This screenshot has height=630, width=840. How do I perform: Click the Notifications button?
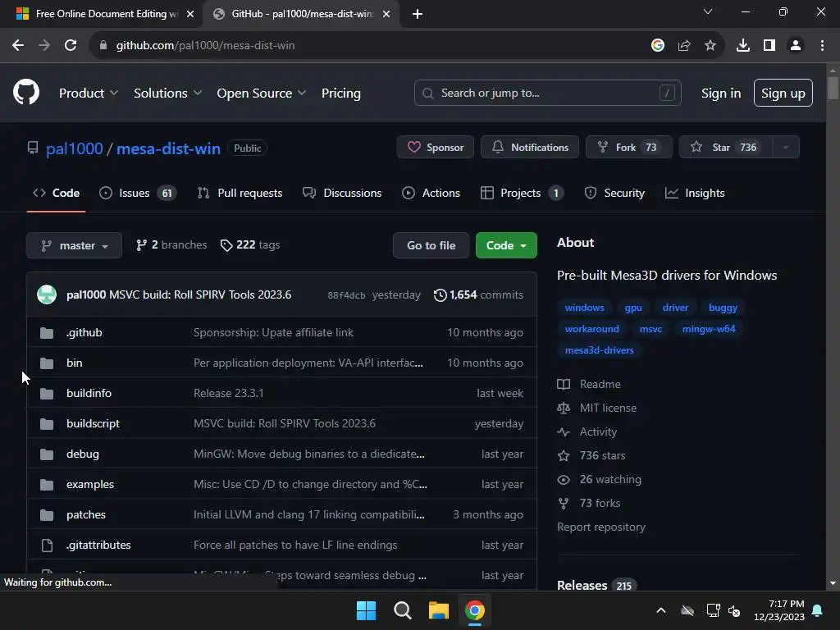click(529, 148)
